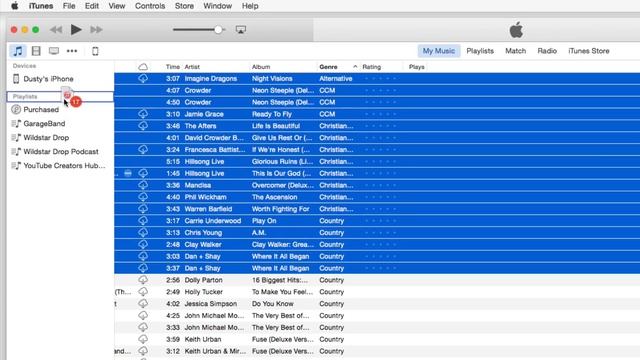Switch to the iTunes Store tab

[x=589, y=51]
